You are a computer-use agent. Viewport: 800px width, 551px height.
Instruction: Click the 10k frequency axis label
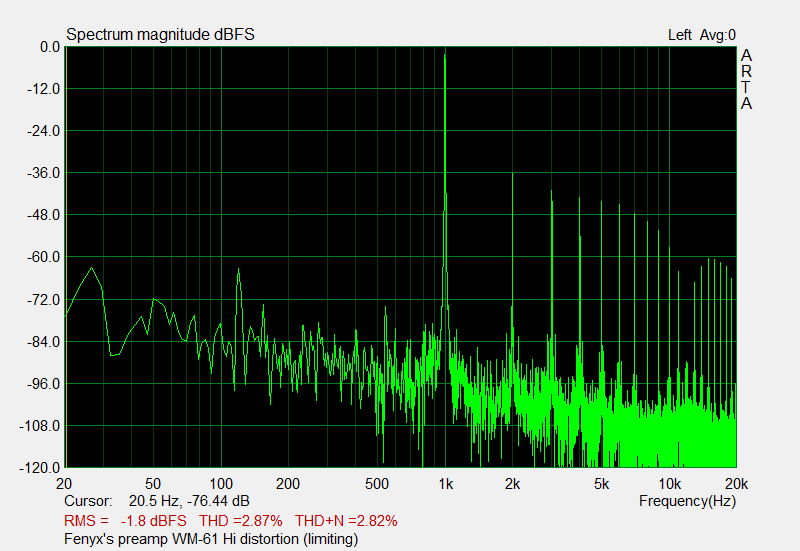pyautogui.click(x=670, y=484)
